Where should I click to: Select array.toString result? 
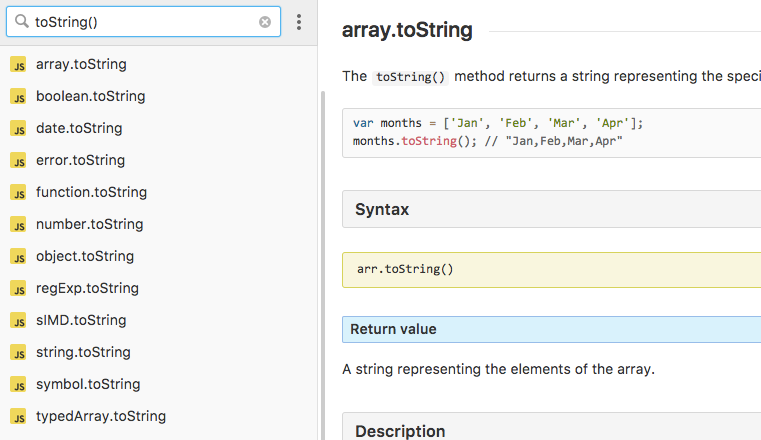pos(159,64)
